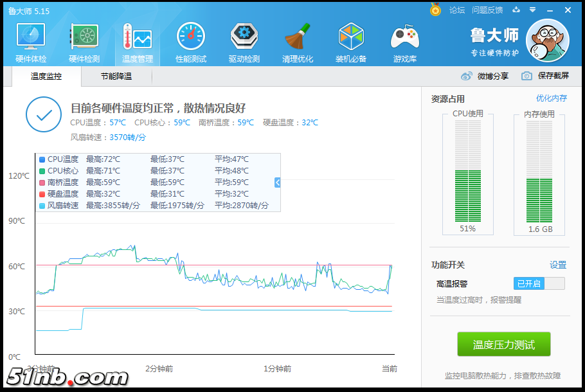Open 清理优化 broom cleanup icon
This screenshot has height=392, width=585.
point(298,42)
